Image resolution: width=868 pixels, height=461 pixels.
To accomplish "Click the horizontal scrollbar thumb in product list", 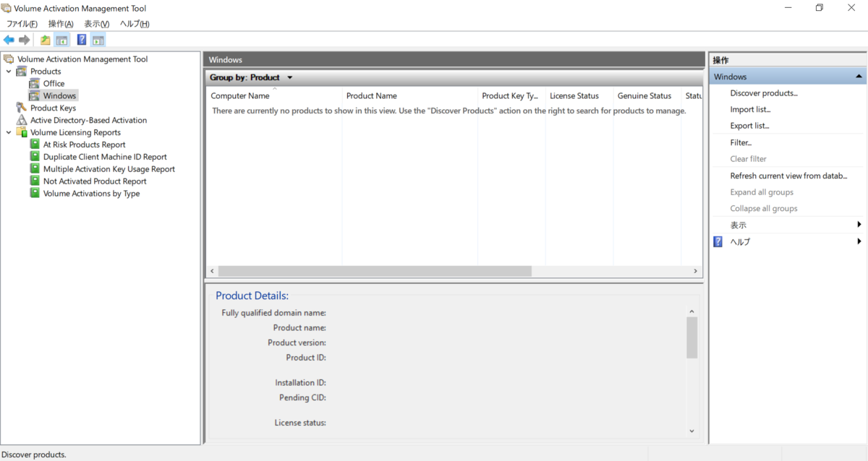I will point(375,271).
